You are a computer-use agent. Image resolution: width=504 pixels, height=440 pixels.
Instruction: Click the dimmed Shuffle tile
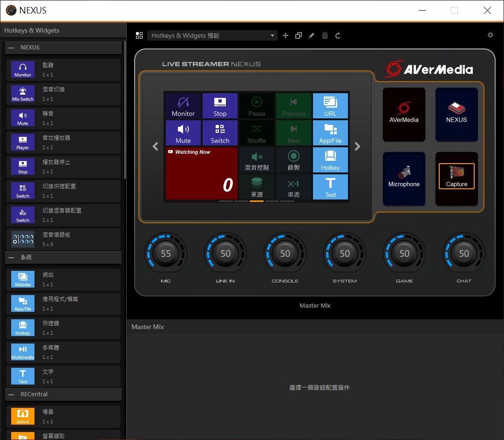[x=257, y=133]
